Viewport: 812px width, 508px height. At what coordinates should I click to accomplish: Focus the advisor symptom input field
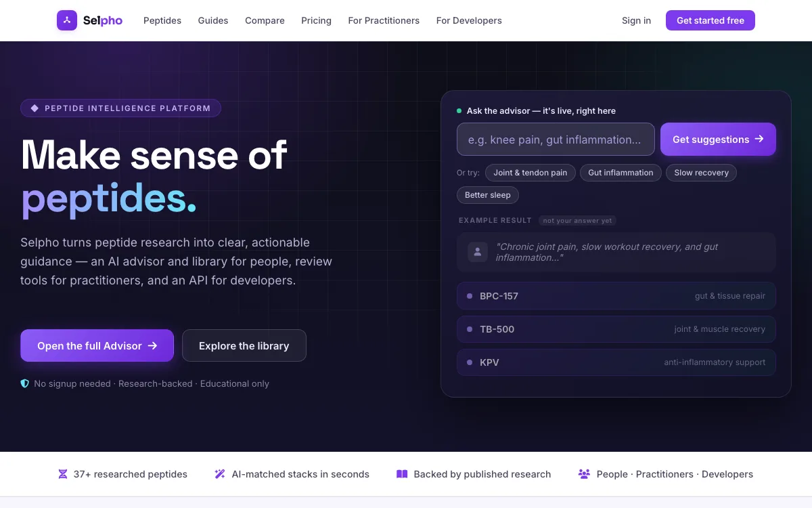[556, 140]
